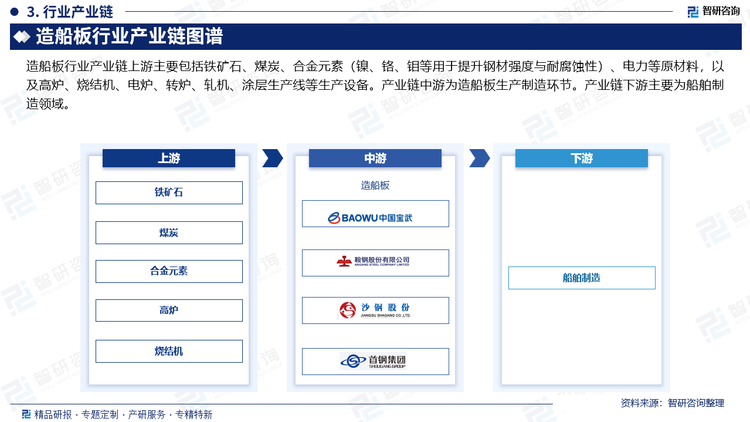Viewport: 750px width, 422px height.
Task: Click the double-diamond icon beside 造船板行业产业链图谱
Action: pyautogui.click(x=22, y=37)
